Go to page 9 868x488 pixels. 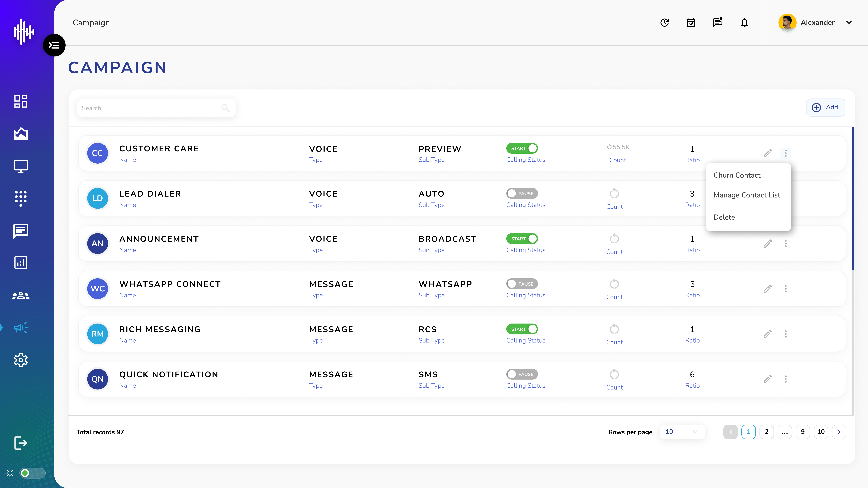803,432
